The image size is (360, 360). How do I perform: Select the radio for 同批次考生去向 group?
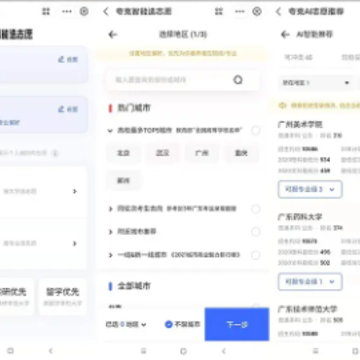tap(256, 209)
